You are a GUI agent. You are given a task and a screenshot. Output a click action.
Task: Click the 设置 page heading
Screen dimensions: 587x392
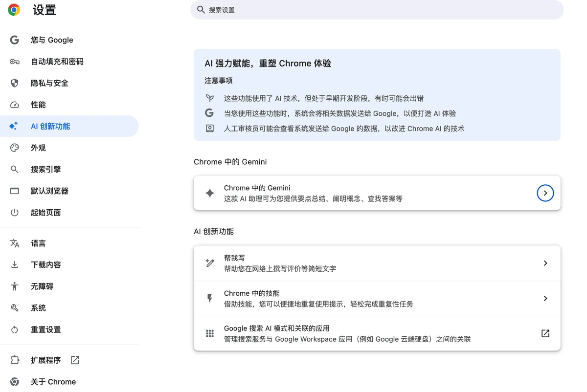(45, 10)
